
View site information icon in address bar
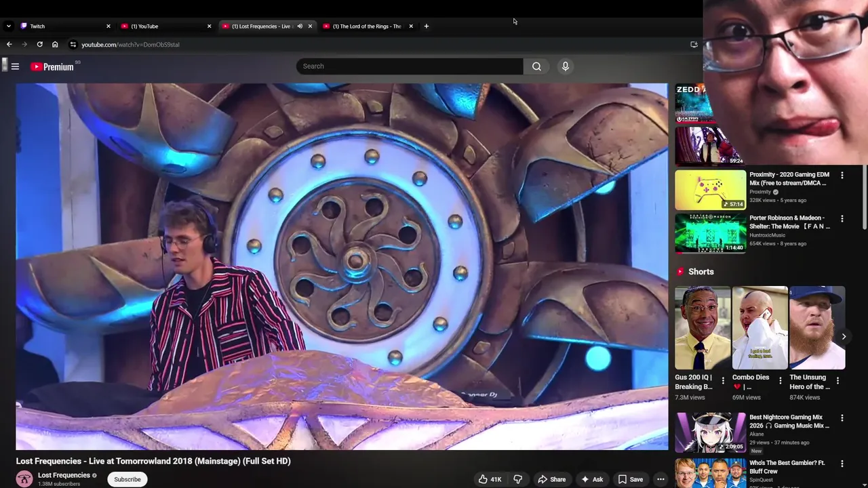[x=73, y=45]
